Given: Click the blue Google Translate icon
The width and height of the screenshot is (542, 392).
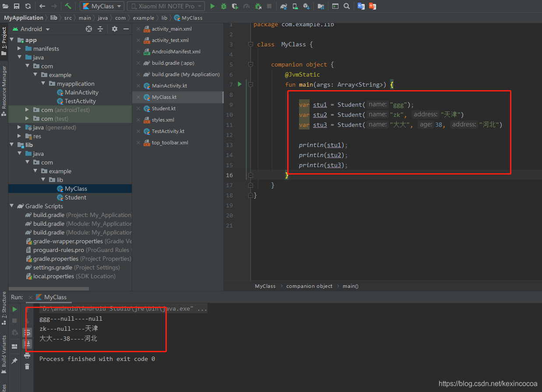Looking at the screenshot, I should coord(361,6).
